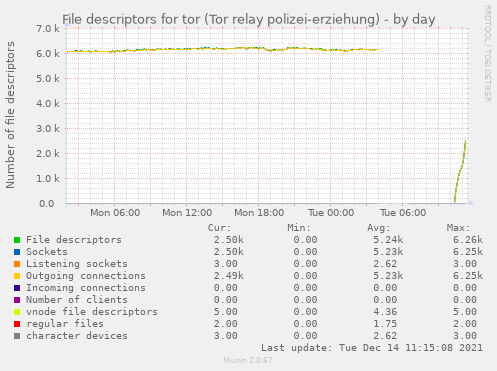
Task: Click the orange Listening sockets swatch
Action: pos(17,264)
